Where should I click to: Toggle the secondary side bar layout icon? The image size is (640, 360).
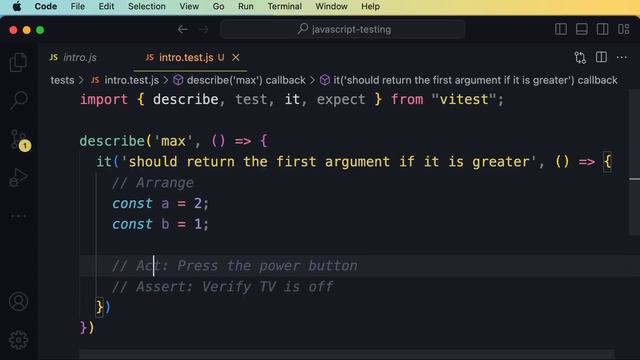click(x=602, y=29)
